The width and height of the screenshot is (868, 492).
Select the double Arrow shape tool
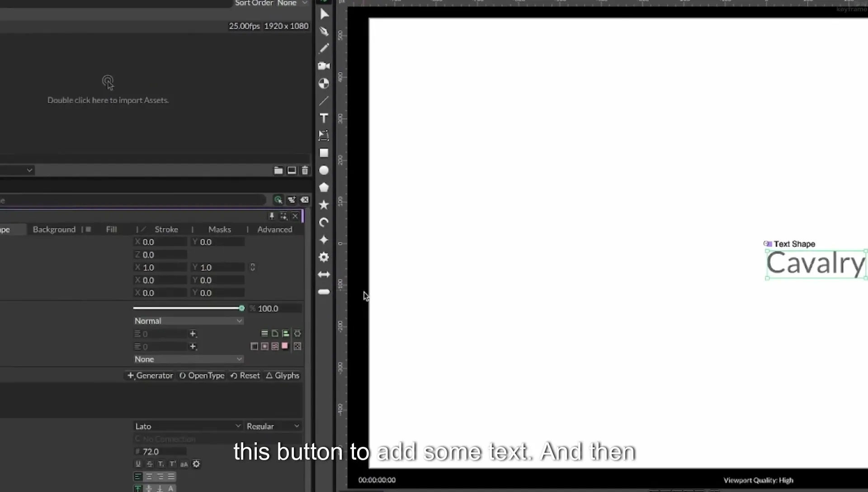click(324, 274)
